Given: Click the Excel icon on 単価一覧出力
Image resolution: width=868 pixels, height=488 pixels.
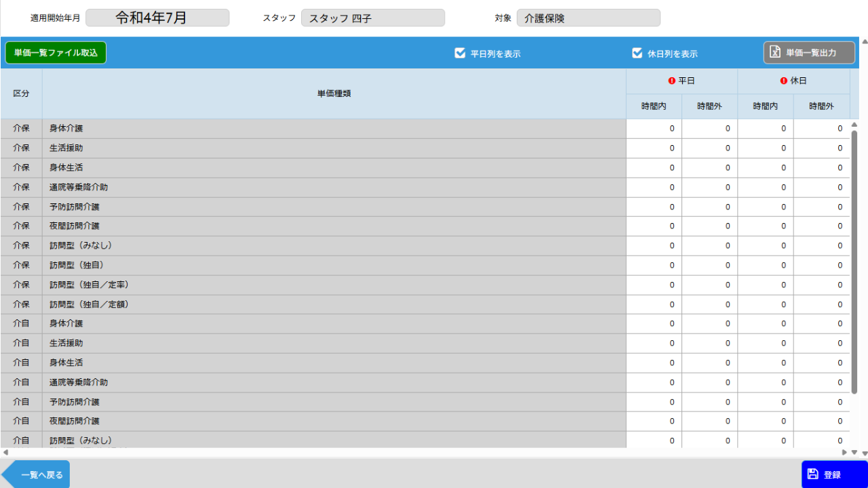Looking at the screenshot, I should (775, 52).
